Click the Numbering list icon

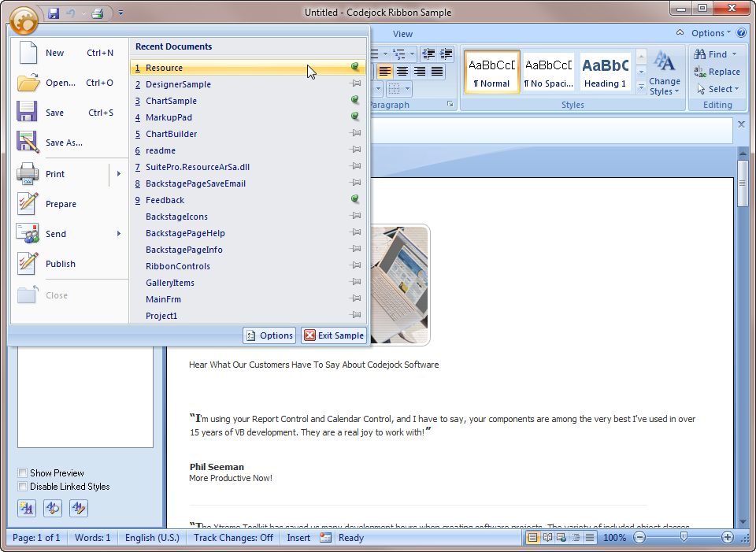coord(399,54)
